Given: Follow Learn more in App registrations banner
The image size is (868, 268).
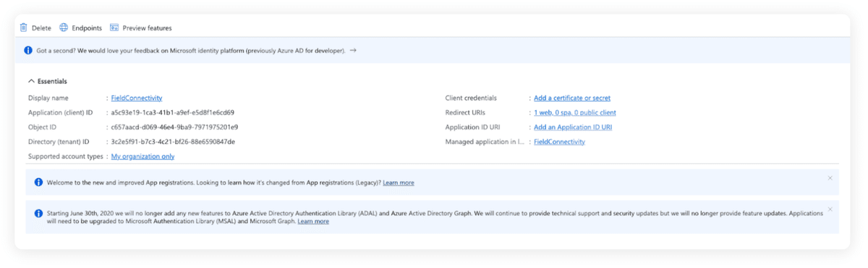Looking at the screenshot, I should pos(399,183).
